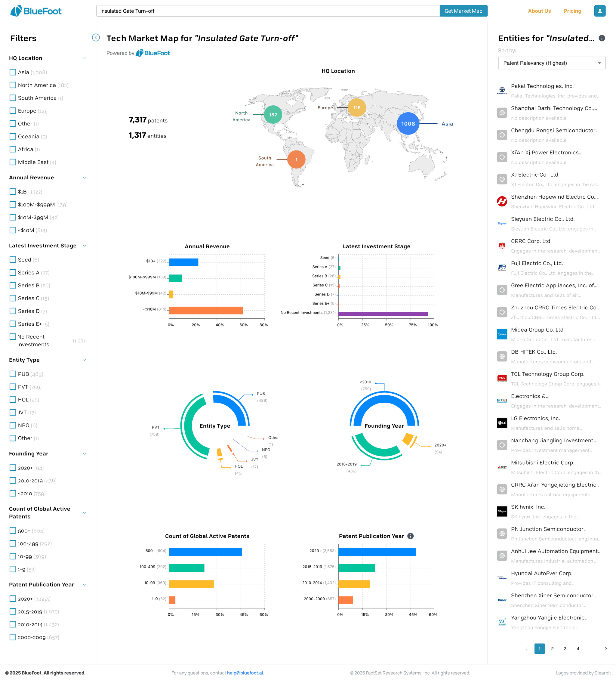The height and width of the screenshot is (681, 616).
Task: Tick the PVT entity type checkbox
Action: (13, 387)
